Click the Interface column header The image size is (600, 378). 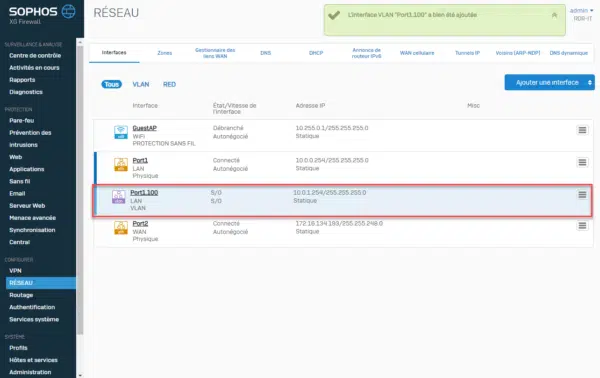coord(145,106)
